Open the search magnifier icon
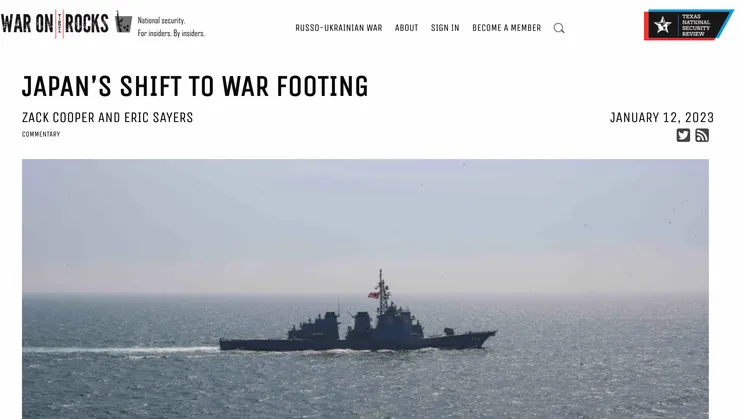The image size is (740, 419). [x=559, y=28]
